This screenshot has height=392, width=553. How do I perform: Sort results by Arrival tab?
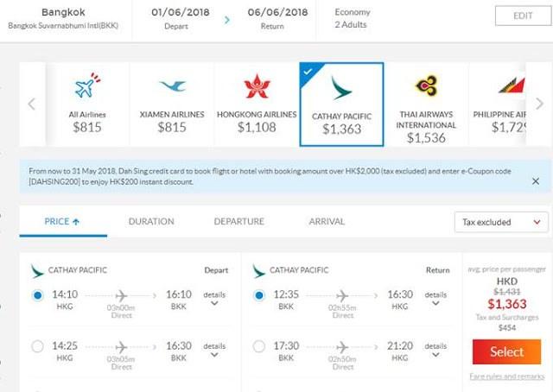click(327, 221)
